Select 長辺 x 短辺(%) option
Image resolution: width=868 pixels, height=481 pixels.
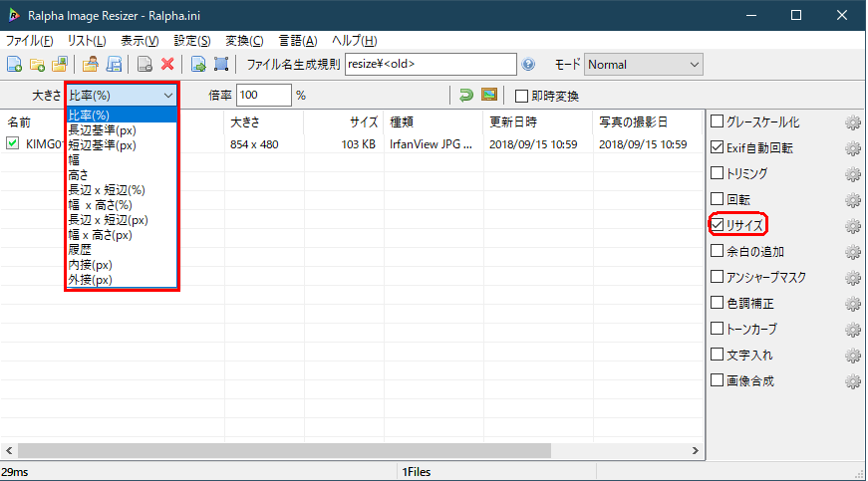(x=122, y=190)
